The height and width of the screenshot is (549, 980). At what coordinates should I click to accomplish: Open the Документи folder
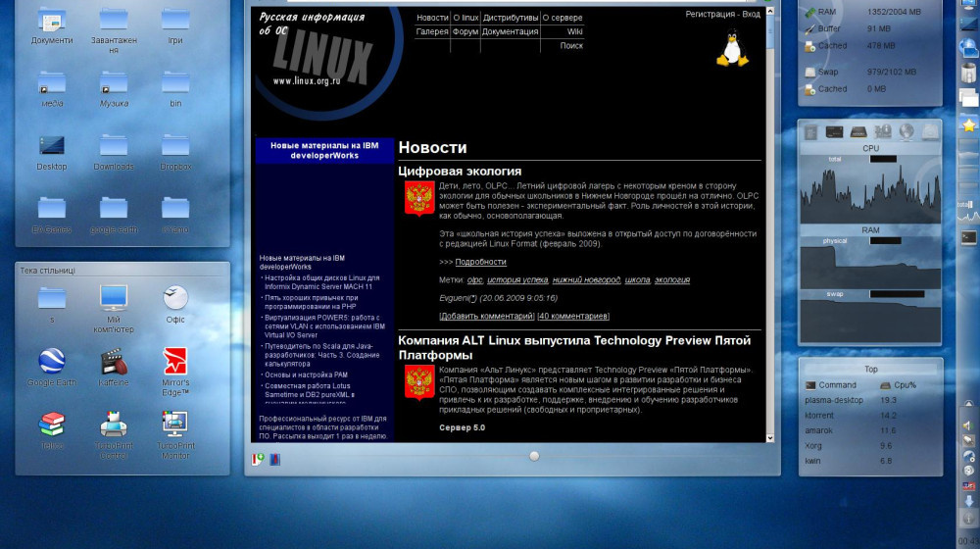pos(51,25)
